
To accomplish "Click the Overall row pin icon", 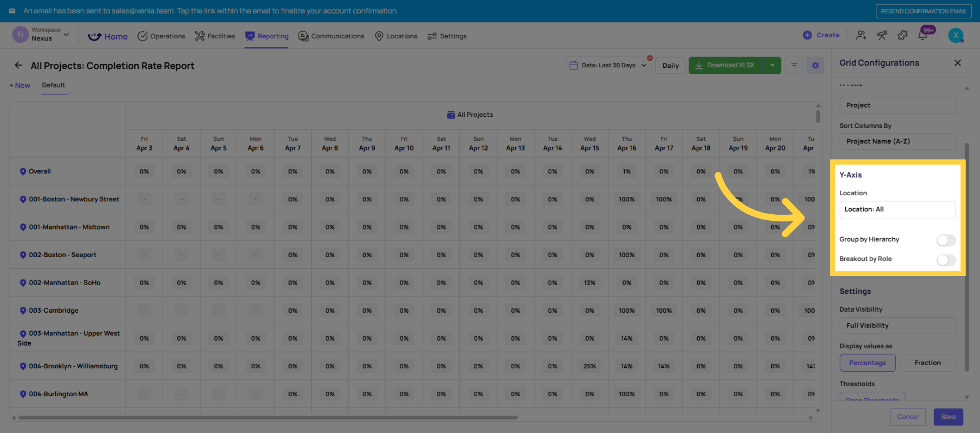I will [x=23, y=171].
